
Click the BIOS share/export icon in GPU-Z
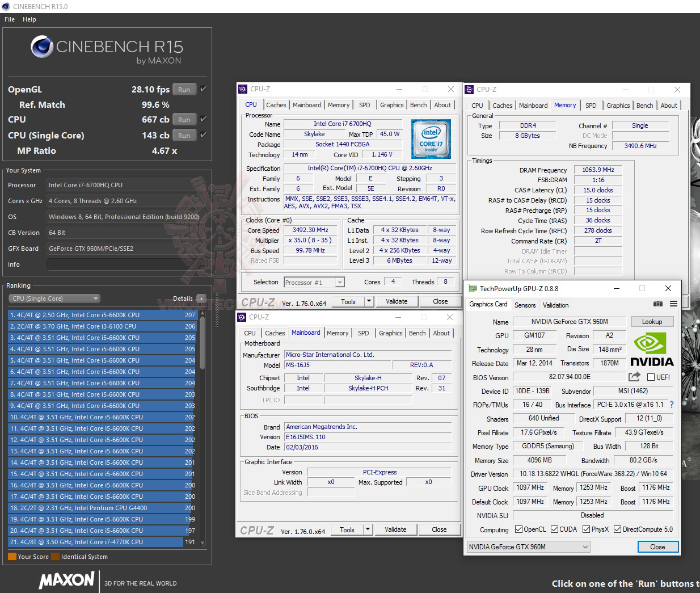(x=634, y=377)
